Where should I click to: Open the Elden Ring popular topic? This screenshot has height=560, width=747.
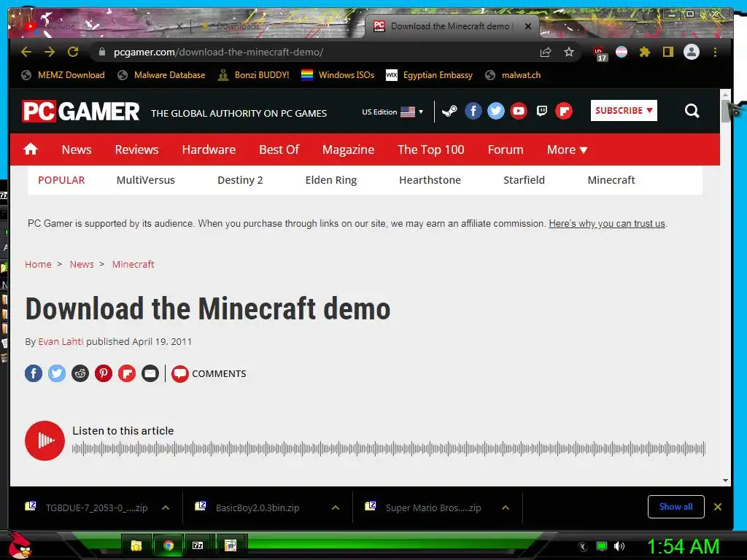pos(331,180)
